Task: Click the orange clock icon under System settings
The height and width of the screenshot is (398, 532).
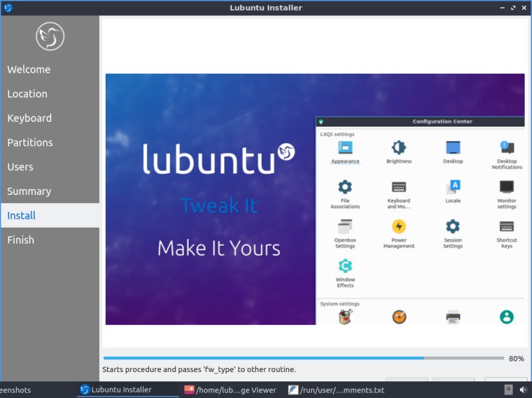Action: pos(399,317)
